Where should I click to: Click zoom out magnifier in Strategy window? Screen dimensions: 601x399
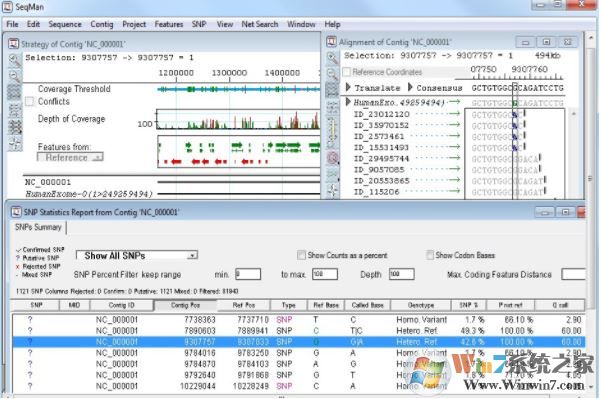15,76
